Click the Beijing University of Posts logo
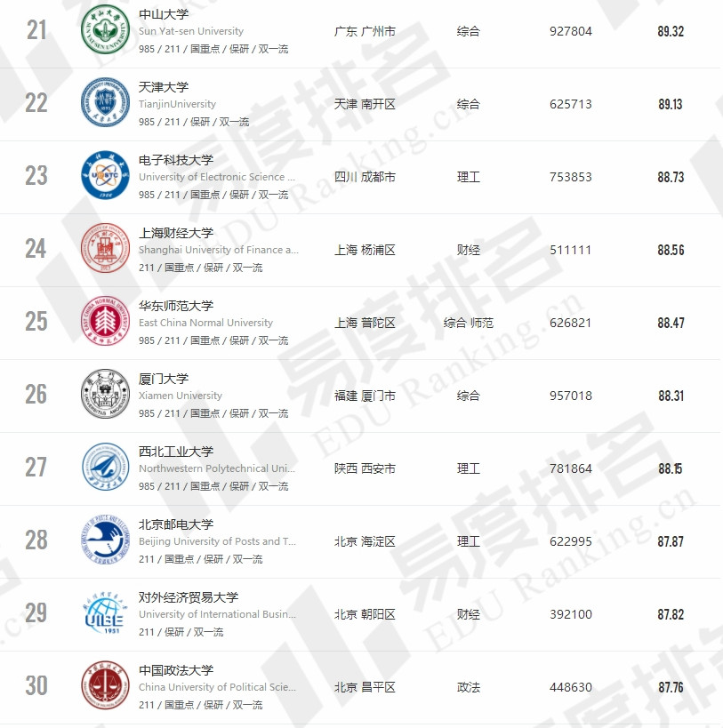723x728 pixels. (x=105, y=540)
